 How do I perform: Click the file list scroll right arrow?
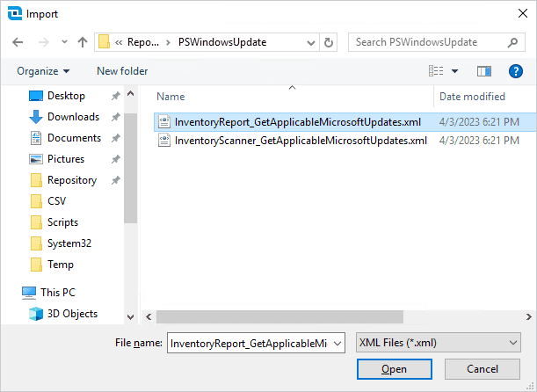pos(529,316)
